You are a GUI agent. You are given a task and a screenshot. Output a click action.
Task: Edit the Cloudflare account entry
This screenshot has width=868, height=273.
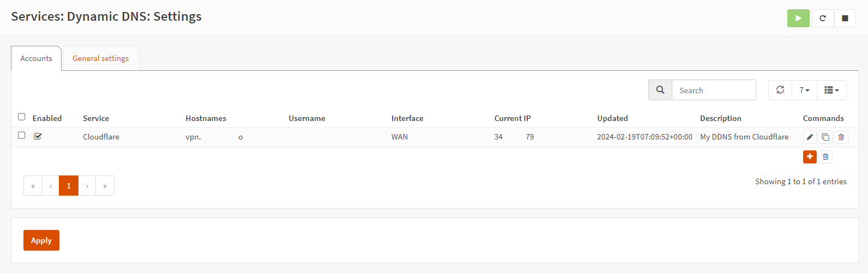810,137
